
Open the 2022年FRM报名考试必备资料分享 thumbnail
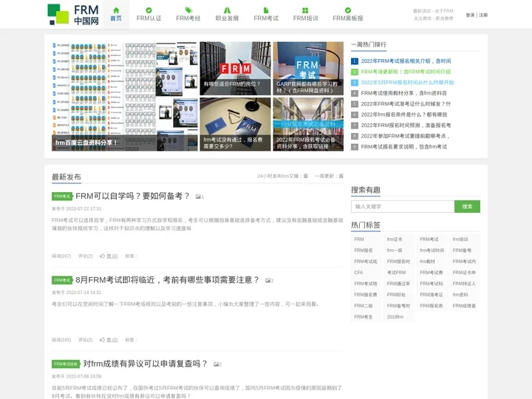[x=308, y=124]
